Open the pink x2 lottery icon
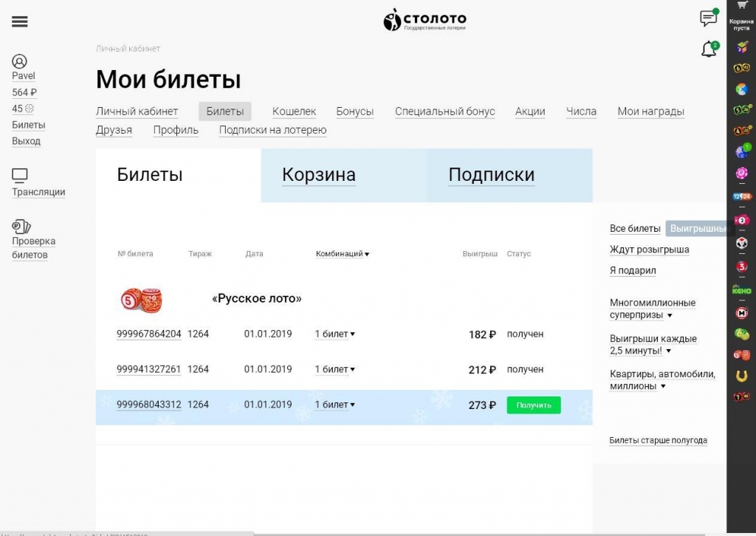The image size is (756, 536). pyautogui.click(x=742, y=220)
